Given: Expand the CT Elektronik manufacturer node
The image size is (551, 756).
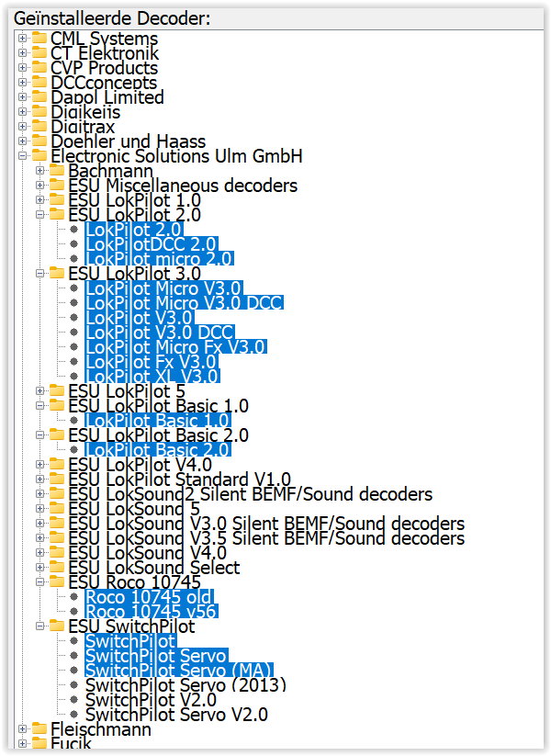Looking at the screenshot, I should pos(22,52).
